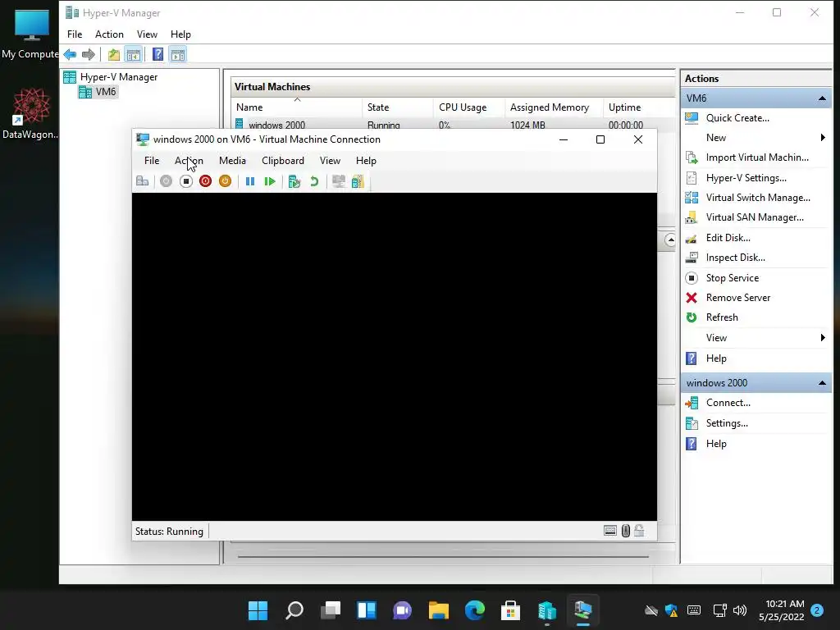Image resolution: width=840 pixels, height=630 pixels.
Task: Click Help under the windows 2000 actions
Action: pyautogui.click(x=715, y=444)
